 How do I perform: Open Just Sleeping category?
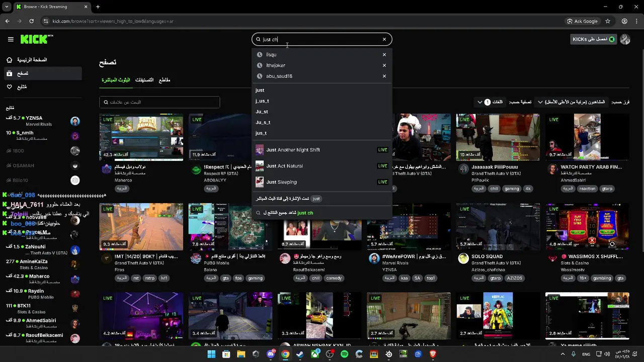click(322, 182)
